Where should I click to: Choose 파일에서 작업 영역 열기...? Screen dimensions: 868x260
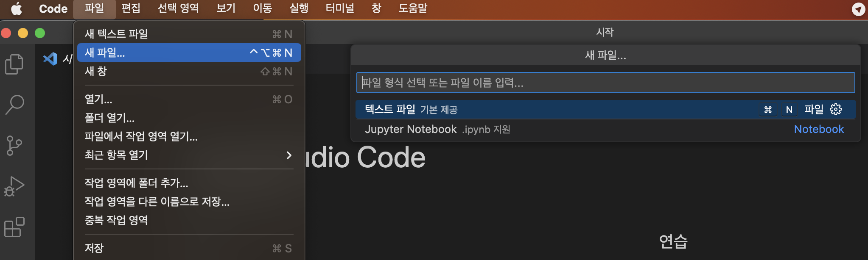click(x=189, y=136)
